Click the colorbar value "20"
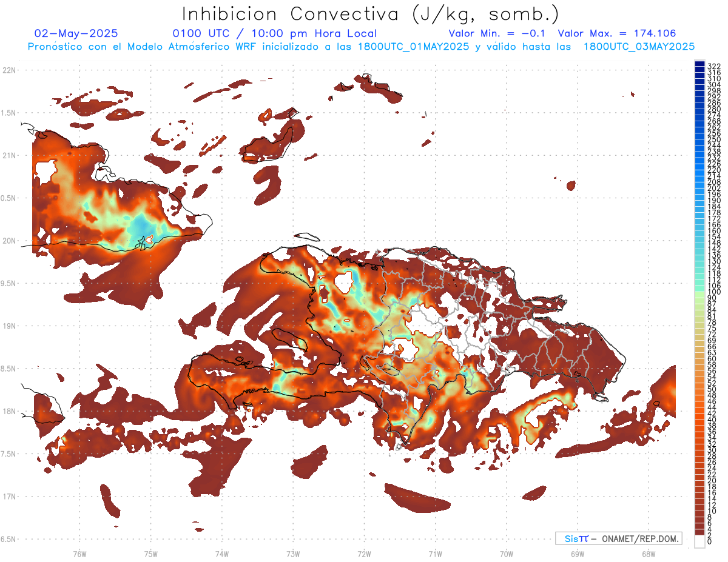The image size is (728, 562). pos(712,481)
